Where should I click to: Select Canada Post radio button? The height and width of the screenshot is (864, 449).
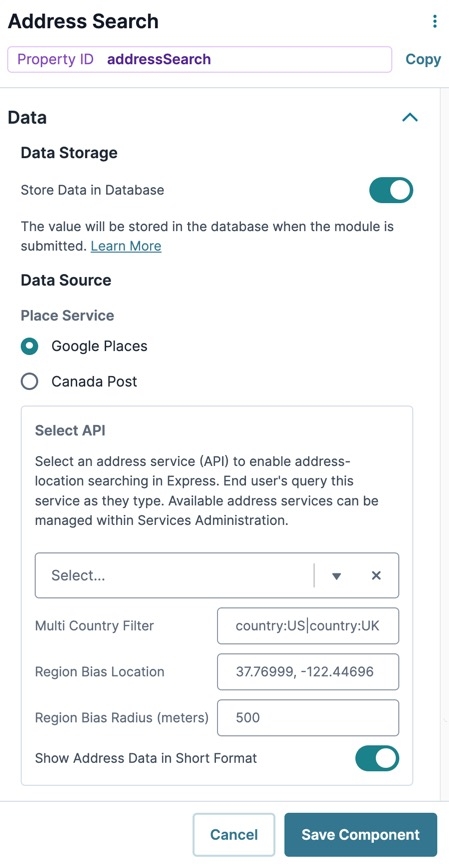tap(29, 381)
